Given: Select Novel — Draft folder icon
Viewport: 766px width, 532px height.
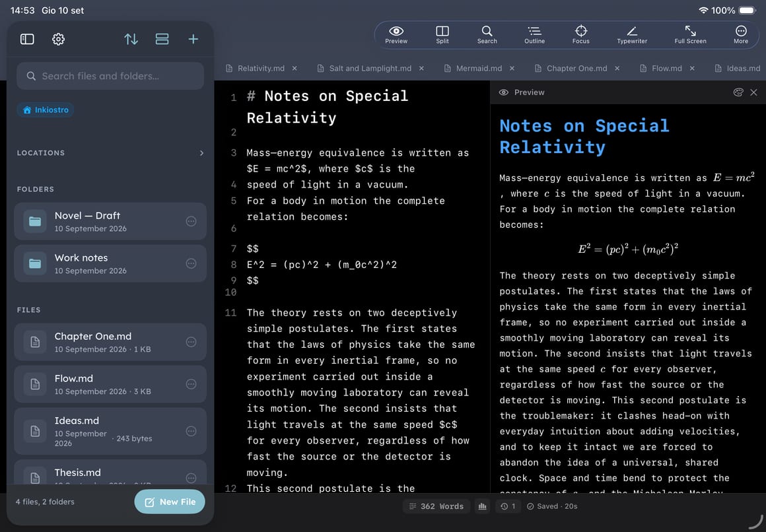Looking at the screenshot, I should (35, 221).
